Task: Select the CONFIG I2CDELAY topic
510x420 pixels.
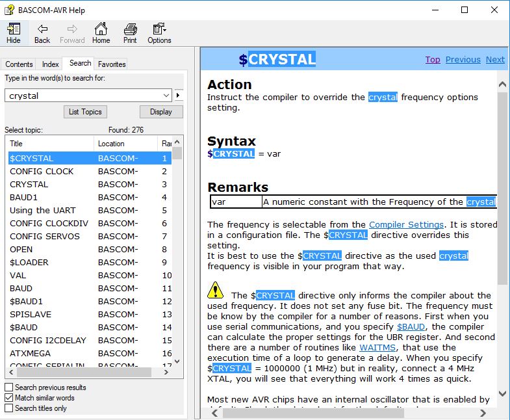Action: (89, 341)
